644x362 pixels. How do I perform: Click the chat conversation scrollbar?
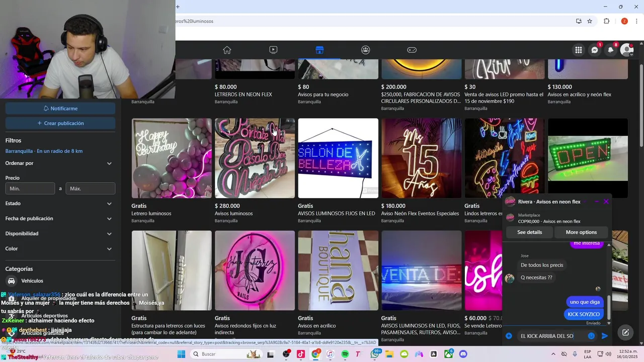[x=609, y=307]
